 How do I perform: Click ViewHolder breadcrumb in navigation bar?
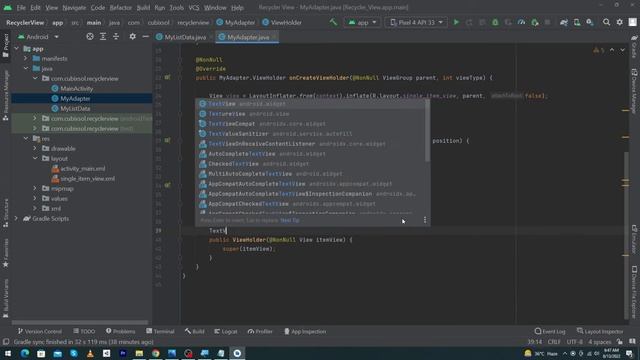282,22
